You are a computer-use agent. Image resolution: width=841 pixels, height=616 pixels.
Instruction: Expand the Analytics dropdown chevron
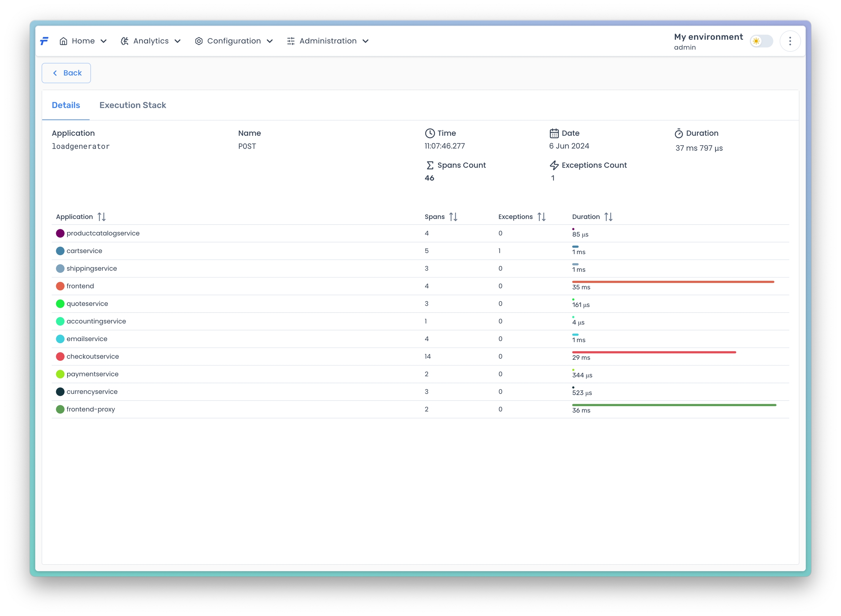pos(177,41)
